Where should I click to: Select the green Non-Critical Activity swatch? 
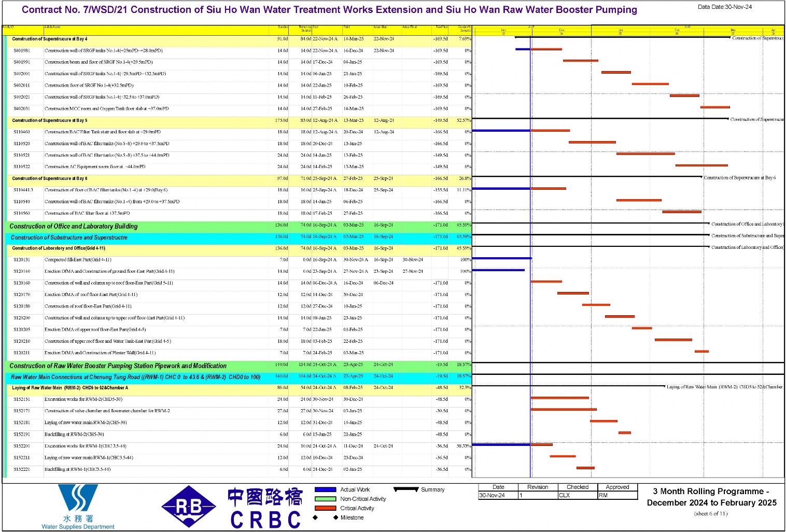[325, 499]
